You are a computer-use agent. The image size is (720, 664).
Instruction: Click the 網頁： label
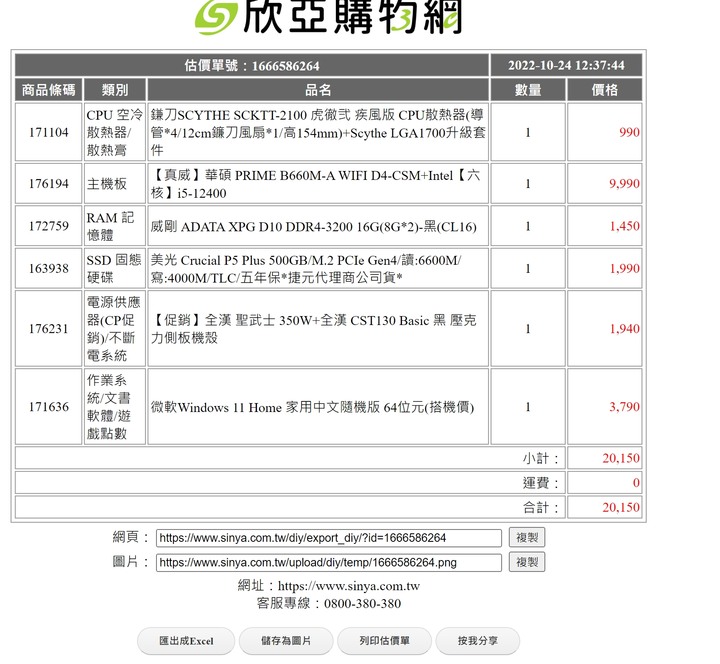(x=131, y=537)
